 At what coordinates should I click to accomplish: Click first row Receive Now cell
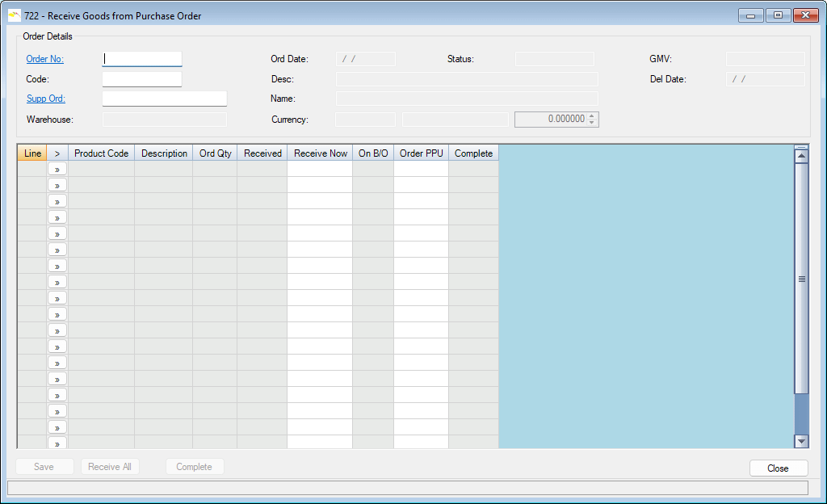[320, 169]
